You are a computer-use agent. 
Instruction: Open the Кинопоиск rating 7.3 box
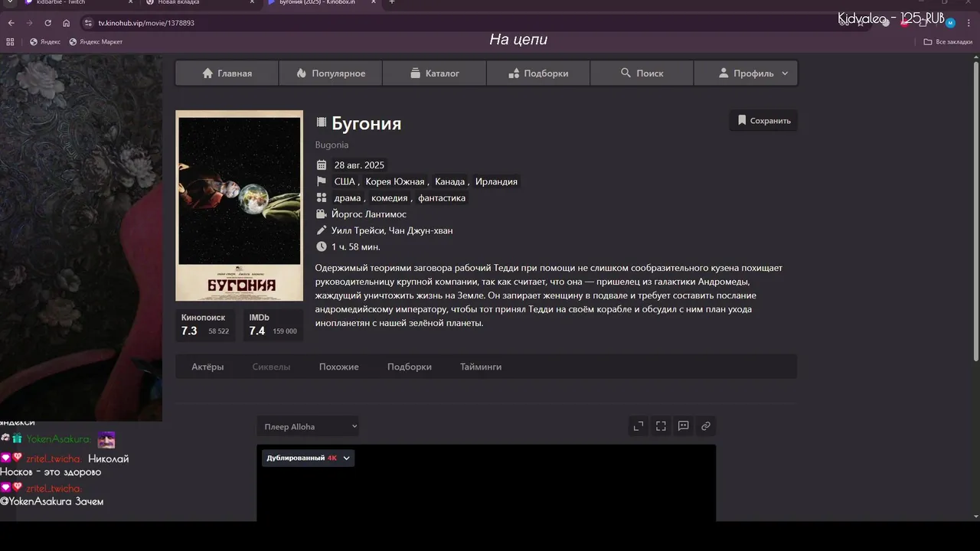click(x=205, y=325)
